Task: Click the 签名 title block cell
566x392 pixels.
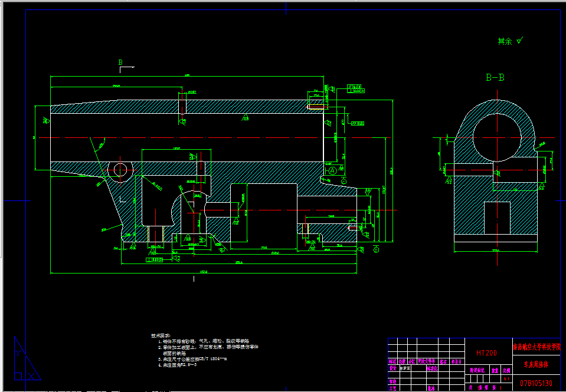Action: pos(443,362)
